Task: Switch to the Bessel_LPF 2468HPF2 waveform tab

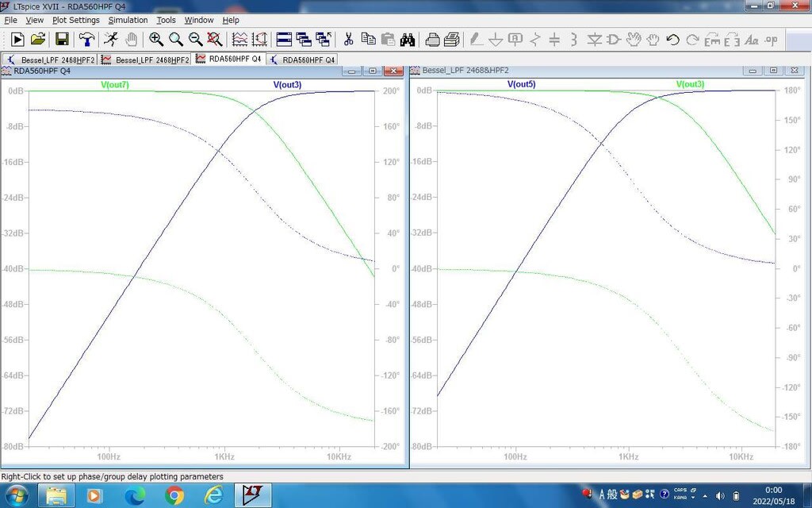Action: click(145, 60)
